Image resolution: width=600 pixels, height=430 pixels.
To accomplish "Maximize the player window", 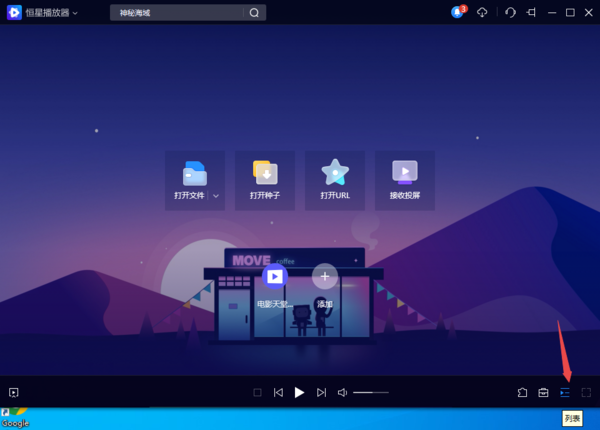I will pyautogui.click(x=570, y=13).
